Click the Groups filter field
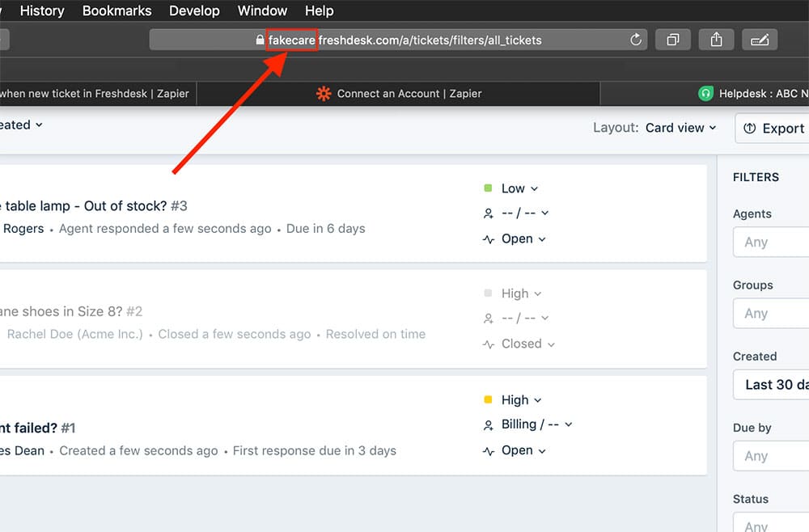Image resolution: width=809 pixels, height=532 pixels. click(x=770, y=313)
